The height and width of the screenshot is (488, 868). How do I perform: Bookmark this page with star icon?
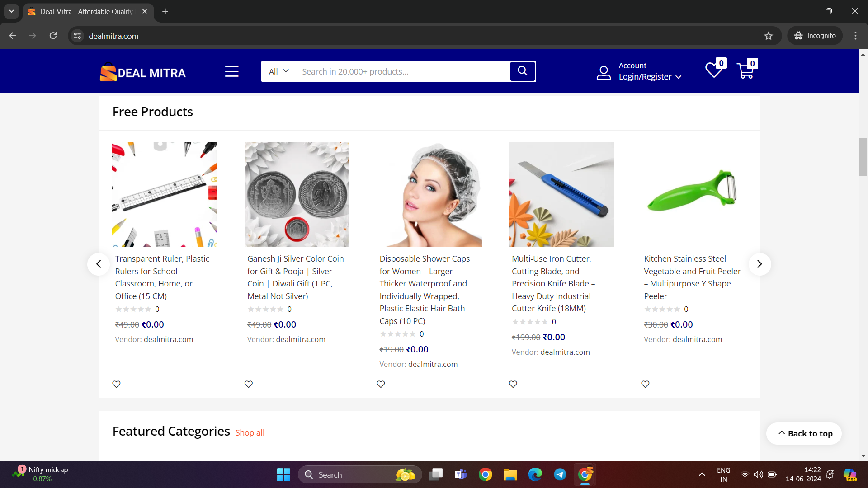[x=769, y=36]
